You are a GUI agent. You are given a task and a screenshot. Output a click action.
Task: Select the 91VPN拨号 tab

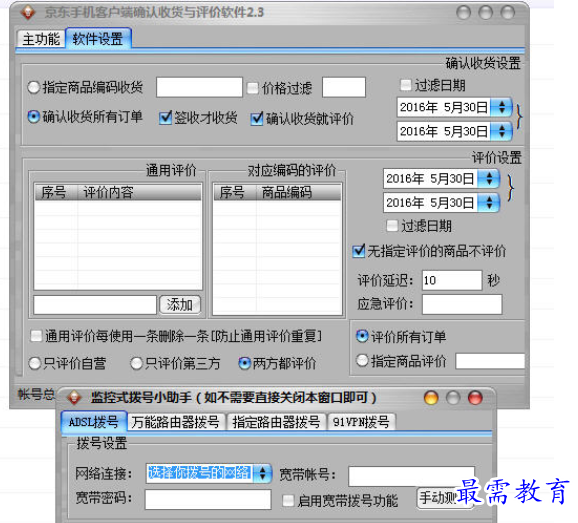click(361, 422)
